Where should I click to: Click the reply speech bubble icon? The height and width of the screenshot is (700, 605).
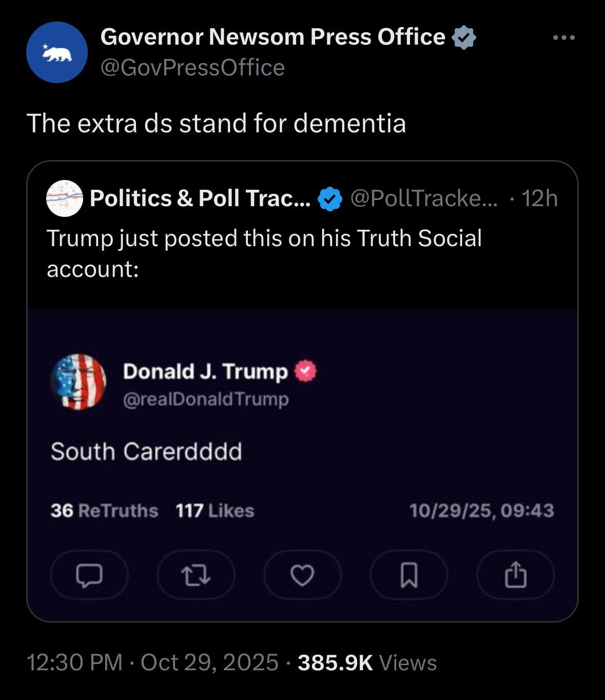coord(89,575)
